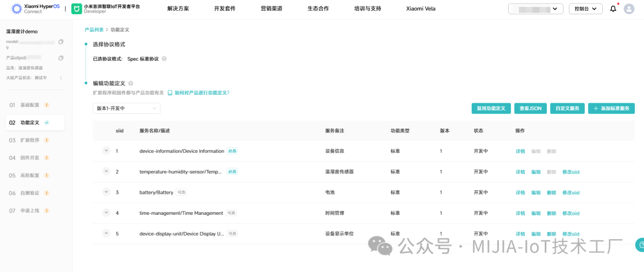Open the three-dot menu beside 测试中 status

click(61, 78)
